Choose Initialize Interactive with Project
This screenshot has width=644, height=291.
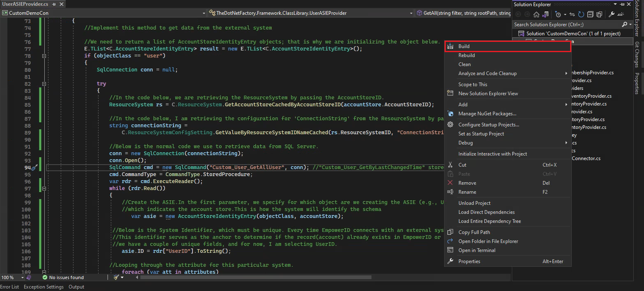(x=508, y=154)
